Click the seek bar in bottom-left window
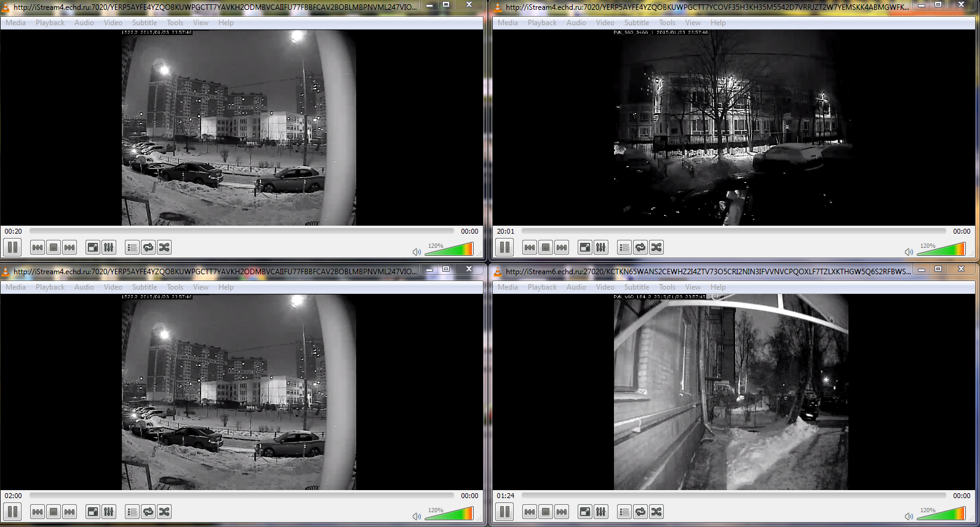This screenshot has height=527, width=980. (242, 496)
